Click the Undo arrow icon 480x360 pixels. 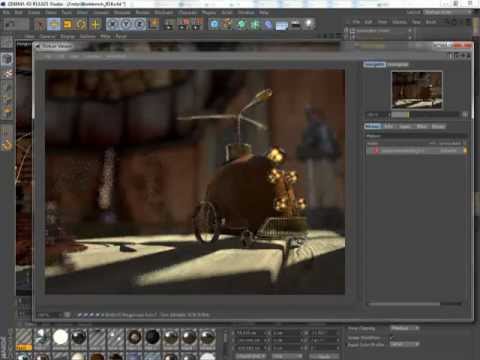pos(11,24)
